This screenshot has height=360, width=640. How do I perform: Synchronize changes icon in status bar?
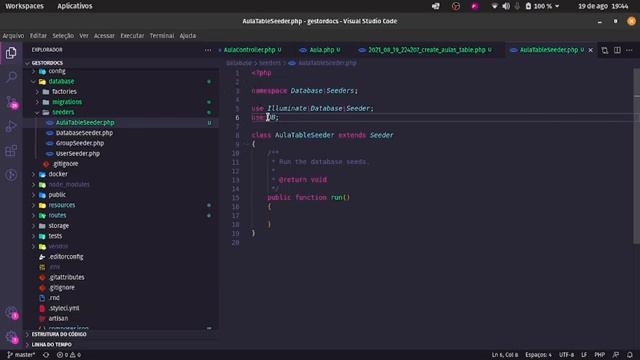(x=46, y=355)
